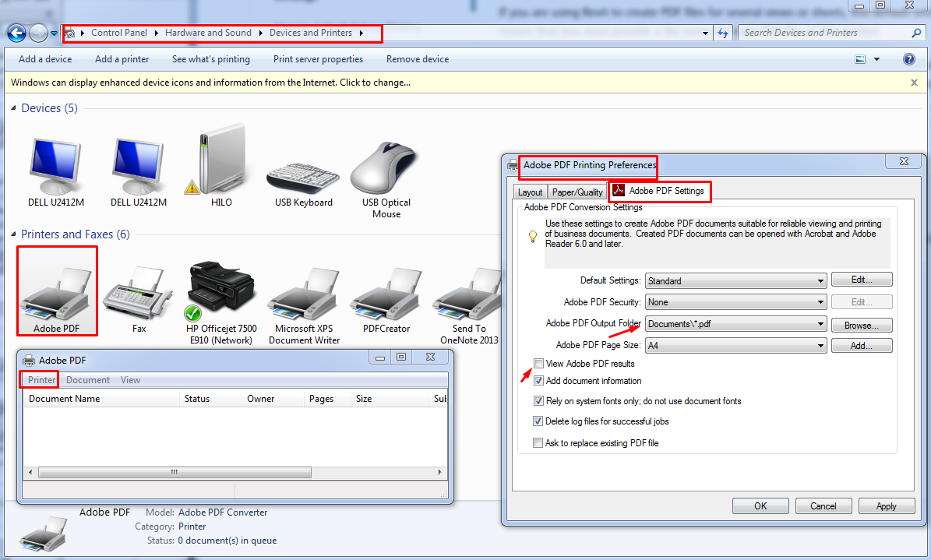Switch to Adobe PDF Settings tab

[x=659, y=191]
